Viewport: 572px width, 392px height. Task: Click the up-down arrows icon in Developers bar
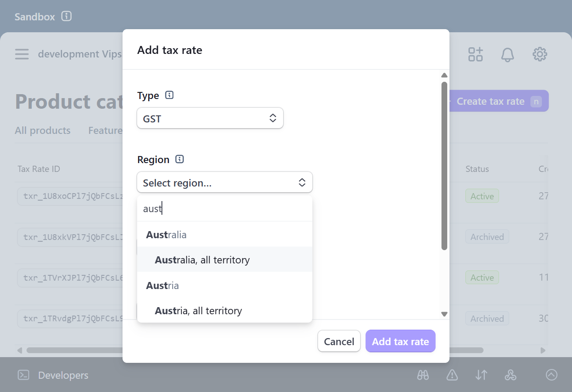[481, 375]
